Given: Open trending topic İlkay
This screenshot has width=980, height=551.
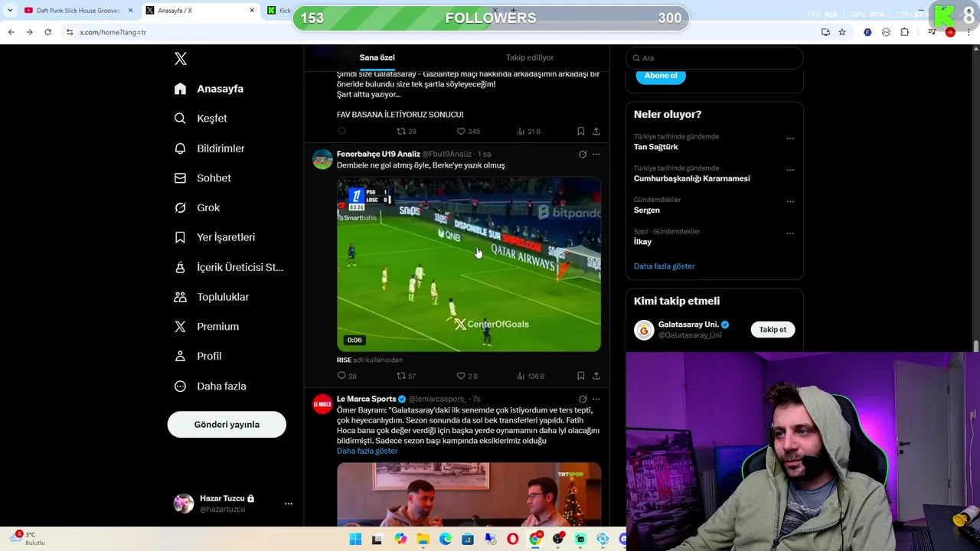Looking at the screenshot, I should (x=642, y=242).
